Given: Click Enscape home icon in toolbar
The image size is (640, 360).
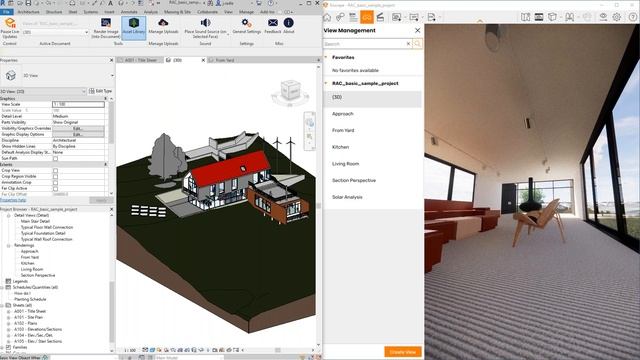Looking at the screenshot, I should click(327, 17).
